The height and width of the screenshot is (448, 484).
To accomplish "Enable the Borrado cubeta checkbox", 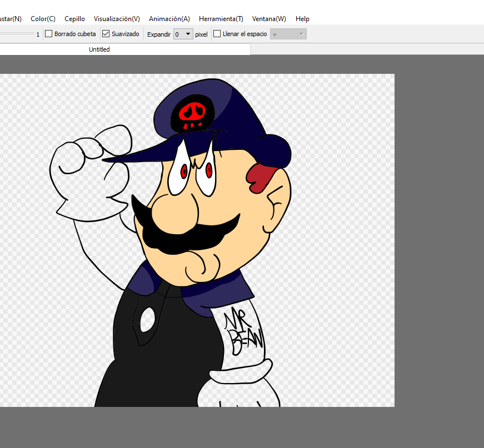I will coord(49,34).
